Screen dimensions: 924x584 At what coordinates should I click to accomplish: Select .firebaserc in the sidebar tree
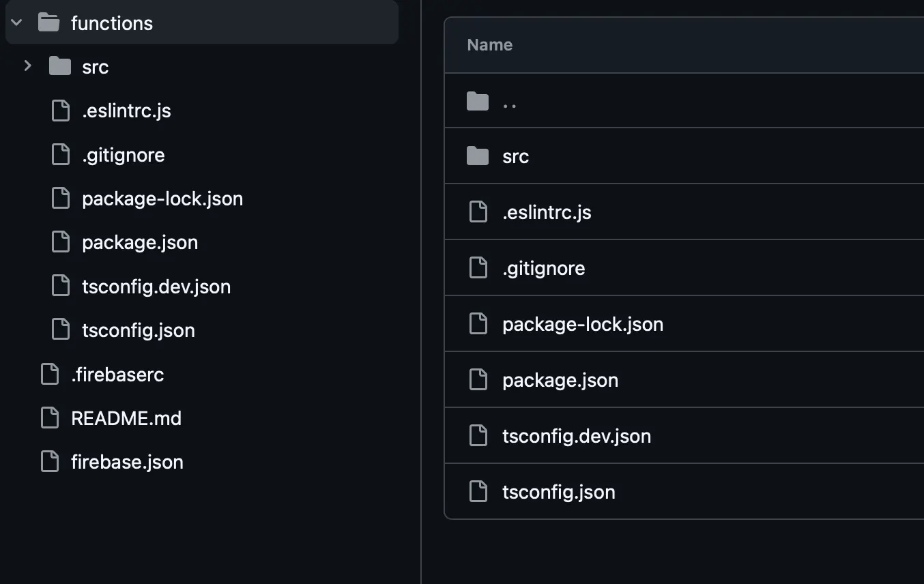point(117,374)
